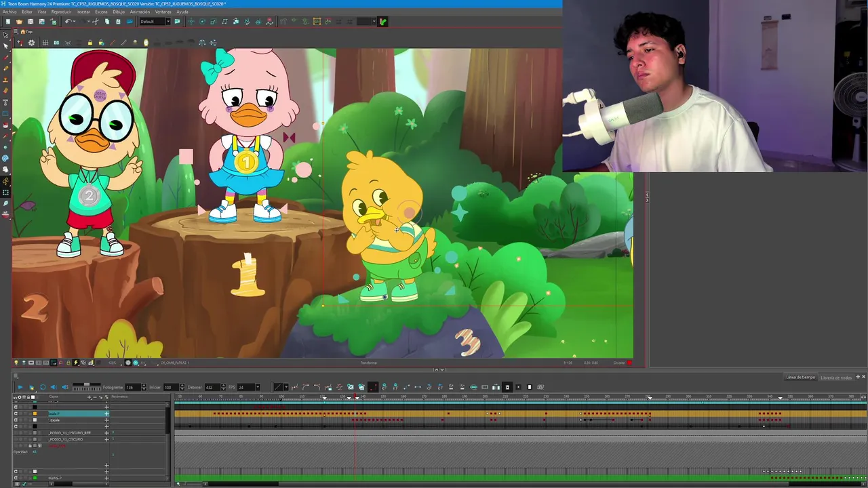The height and width of the screenshot is (488, 868).
Task: Open the Ayuda menu
Action: (x=182, y=12)
